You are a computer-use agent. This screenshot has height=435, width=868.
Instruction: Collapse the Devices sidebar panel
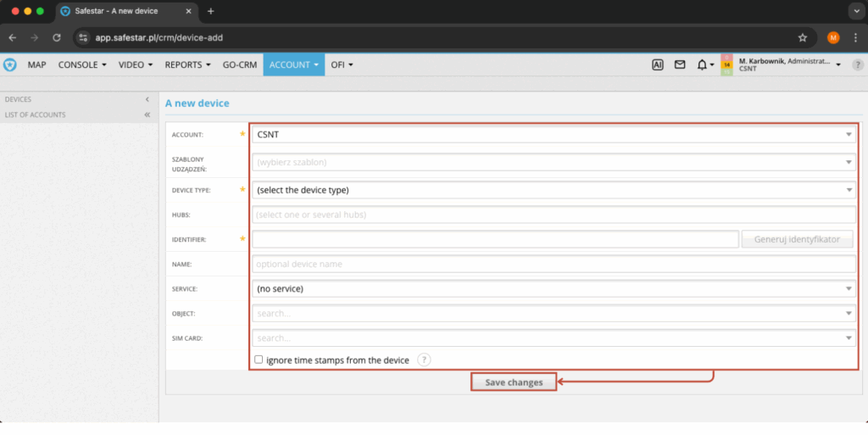[147, 99]
